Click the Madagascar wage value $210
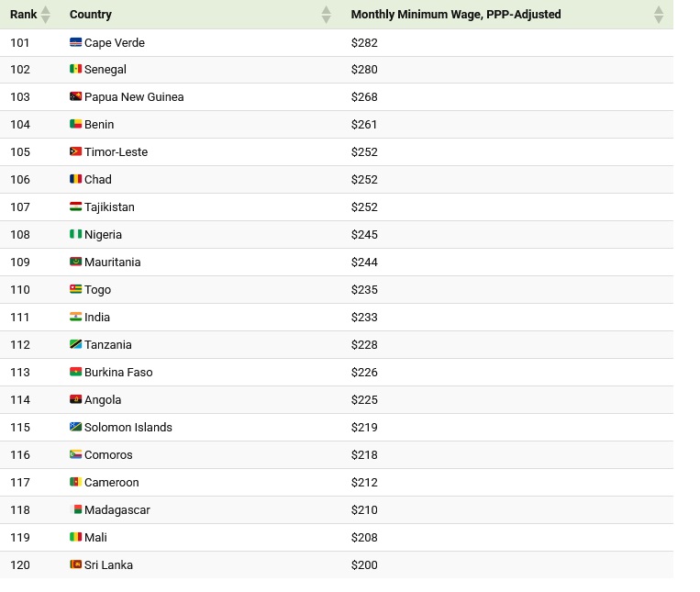The height and width of the screenshot is (592, 700). [x=364, y=509]
